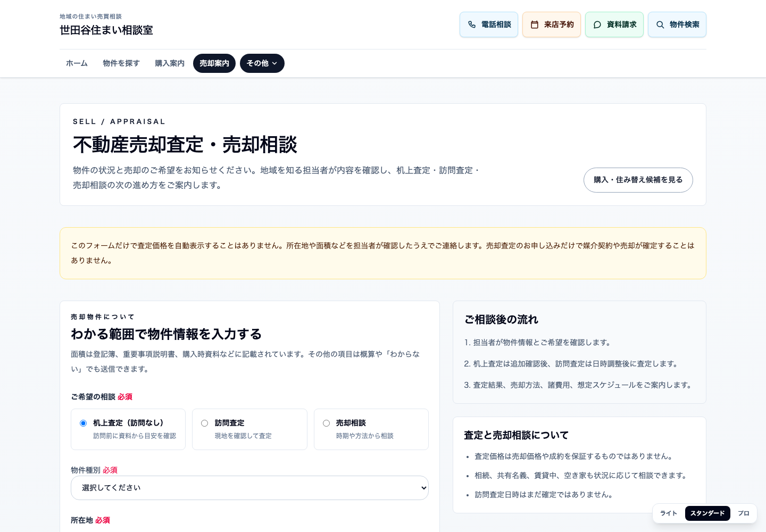Switch to ライト display mode
766x532 pixels.
pyautogui.click(x=669, y=513)
